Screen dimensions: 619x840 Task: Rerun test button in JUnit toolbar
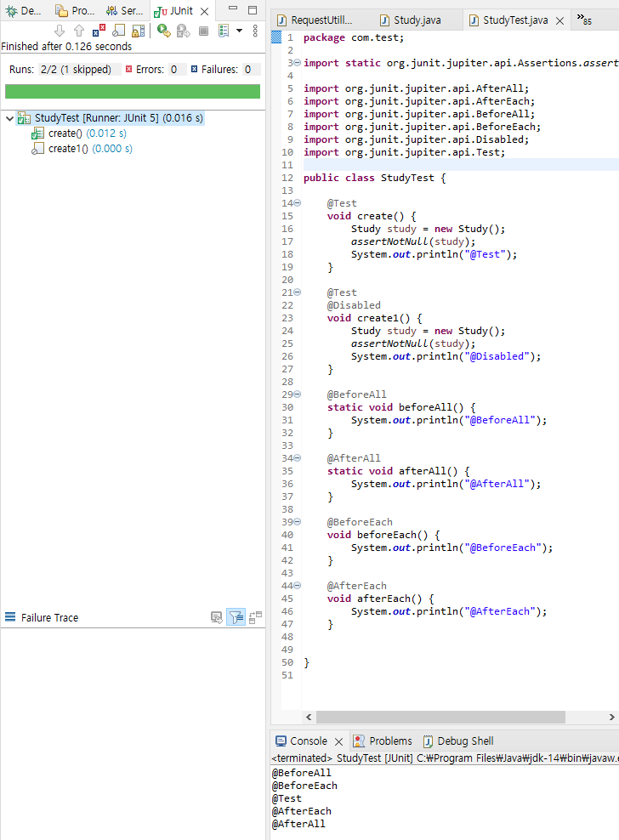(163, 31)
